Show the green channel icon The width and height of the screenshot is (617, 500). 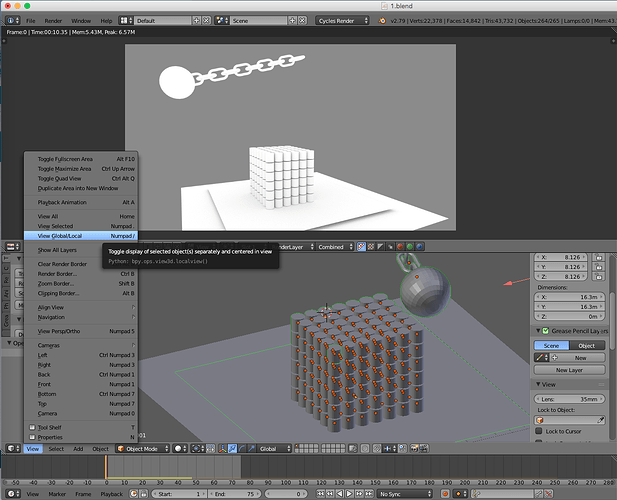(410, 247)
